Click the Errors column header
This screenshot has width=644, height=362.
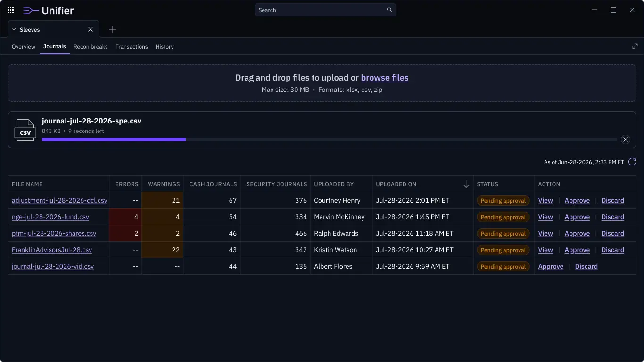coord(127,184)
